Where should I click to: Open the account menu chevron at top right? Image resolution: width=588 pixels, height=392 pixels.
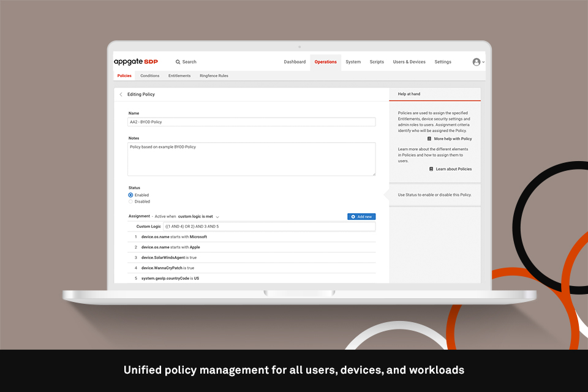point(483,62)
